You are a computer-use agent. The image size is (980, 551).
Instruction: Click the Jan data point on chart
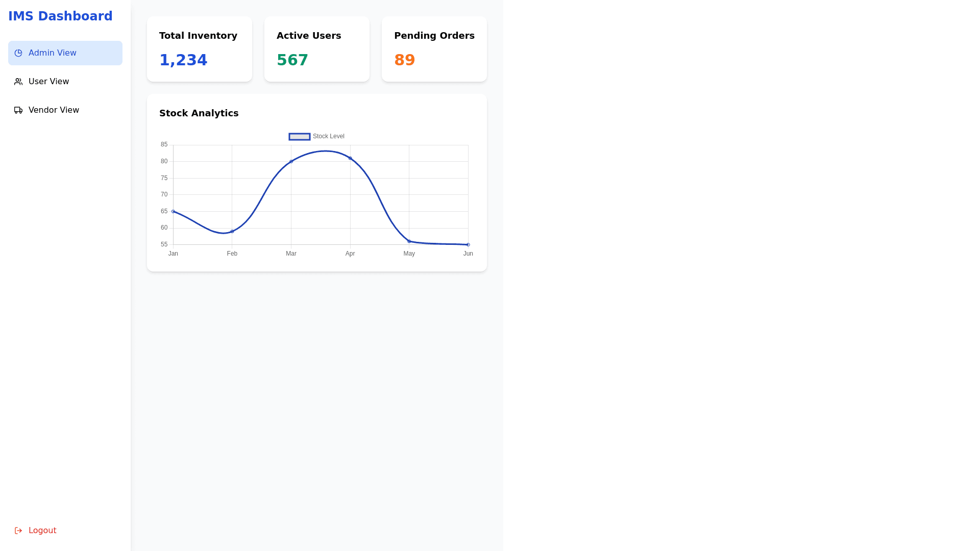pyautogui.click(x=174, y=211)
